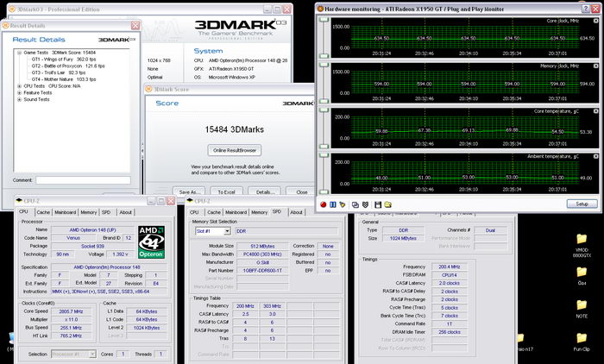Switch to CPU tab in the SPD CPU-Z window
This screenshot has width=604, height=364.
pyautogui.click(x=194, y=212)
